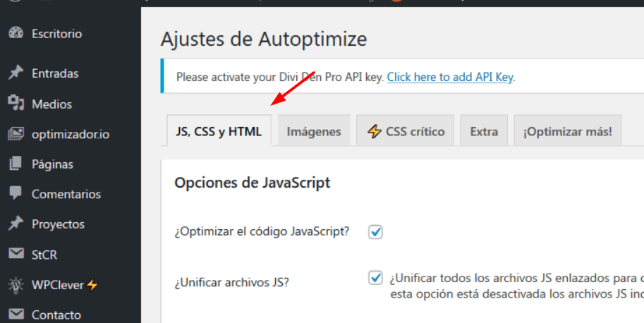Toggle the ¿Unificar archivos JS? checkbox
This screenshot has height=323, width=644.
click(375, 278)
